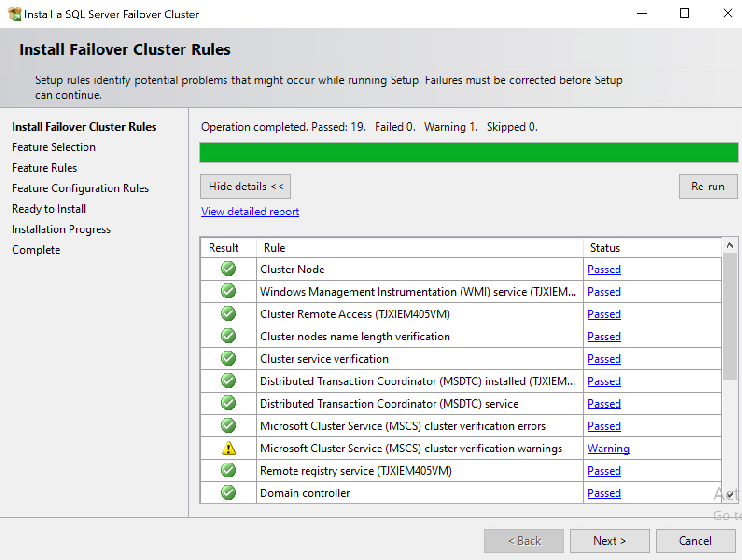Collapse the rule list with Hide details
The width and height of the screenshot is (742, 560).
(245, 187)
